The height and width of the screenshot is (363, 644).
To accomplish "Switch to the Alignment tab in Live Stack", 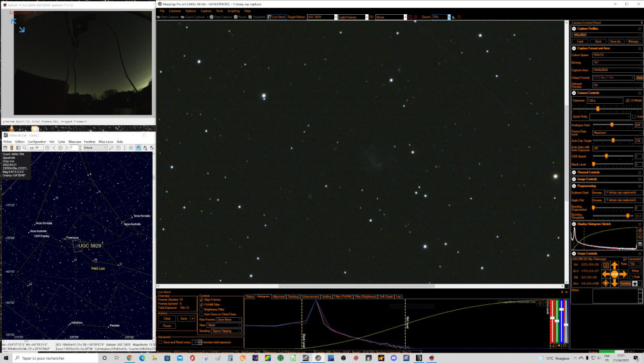I will [278, 297].
